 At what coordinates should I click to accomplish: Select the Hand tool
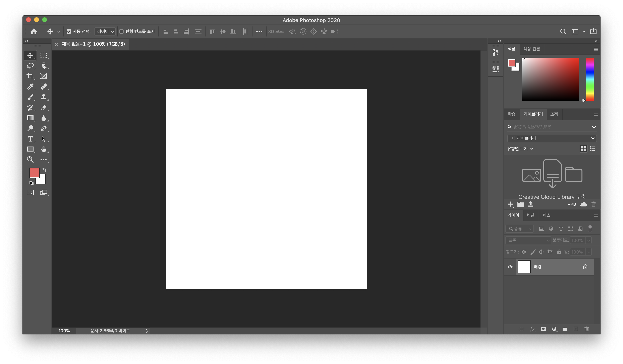coord(44,149)
